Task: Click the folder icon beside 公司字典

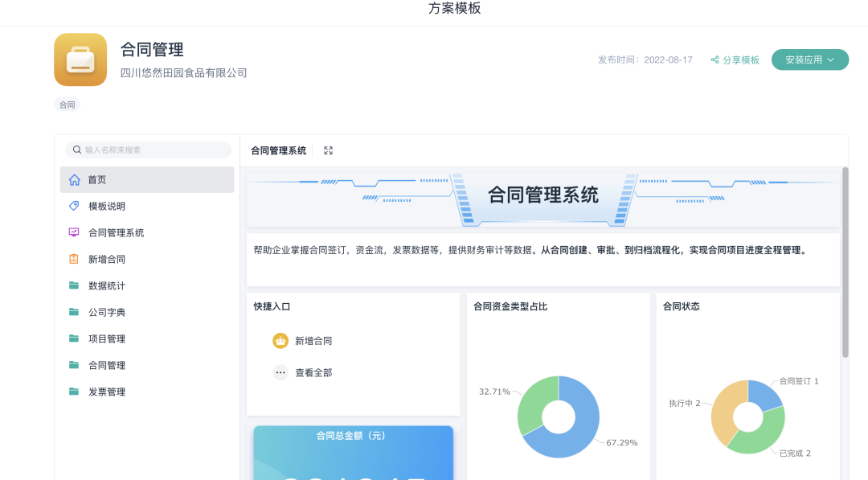Action: click(74, 312)
